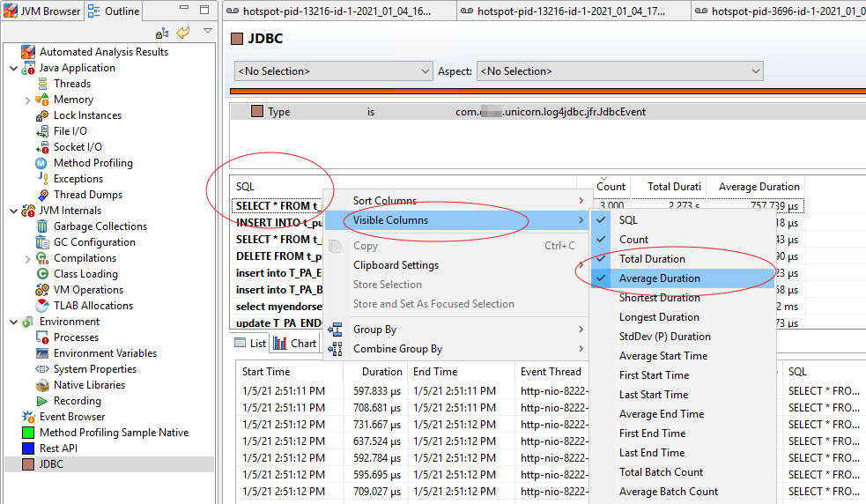Open the Exceptions page icon

coord(42,179)
